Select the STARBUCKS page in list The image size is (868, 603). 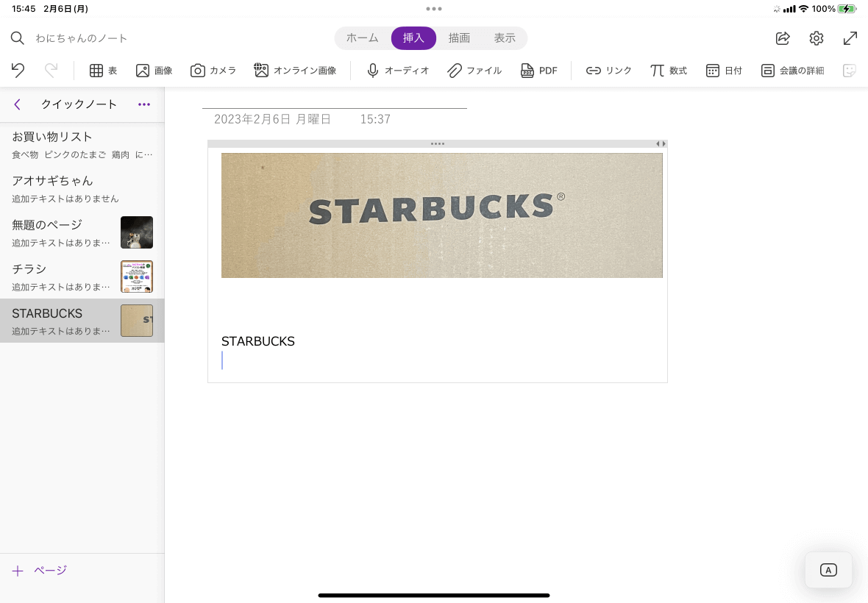(x=82, y=321)
